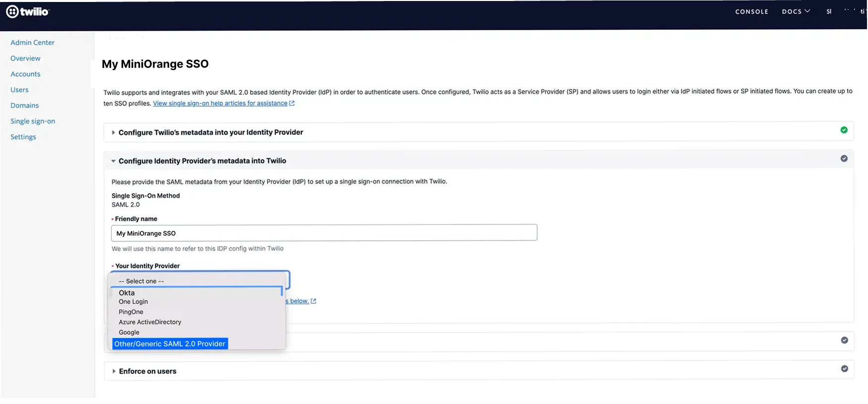The height and width of the screenshot is (404, 868).
Task: Go to Overview in sidebar
Action: 25,58
